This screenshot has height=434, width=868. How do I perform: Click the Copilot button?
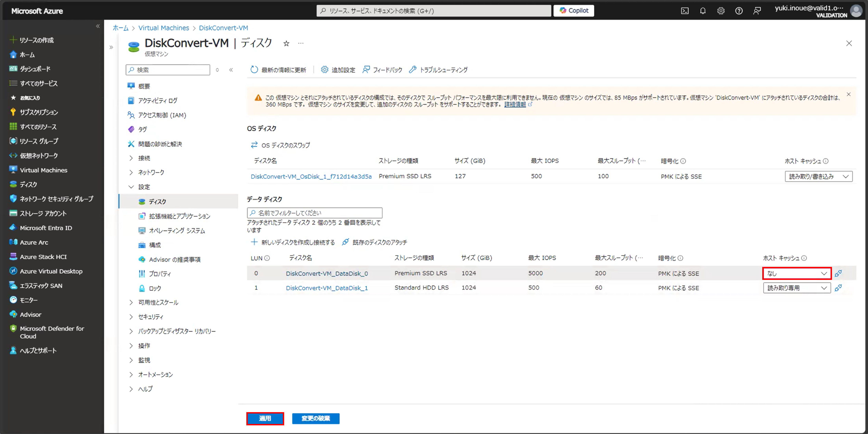click(x=573, y=10)
